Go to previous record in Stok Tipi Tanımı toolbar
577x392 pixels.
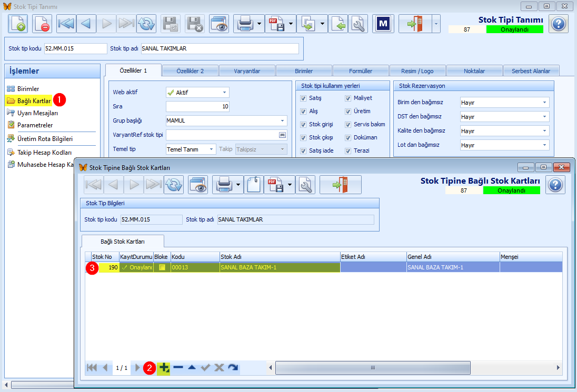(x=86, y=24)
